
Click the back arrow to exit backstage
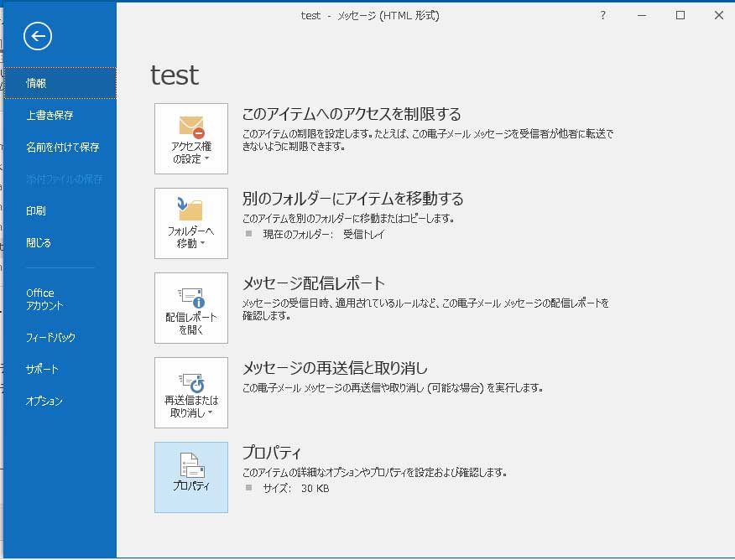point(38,36)
